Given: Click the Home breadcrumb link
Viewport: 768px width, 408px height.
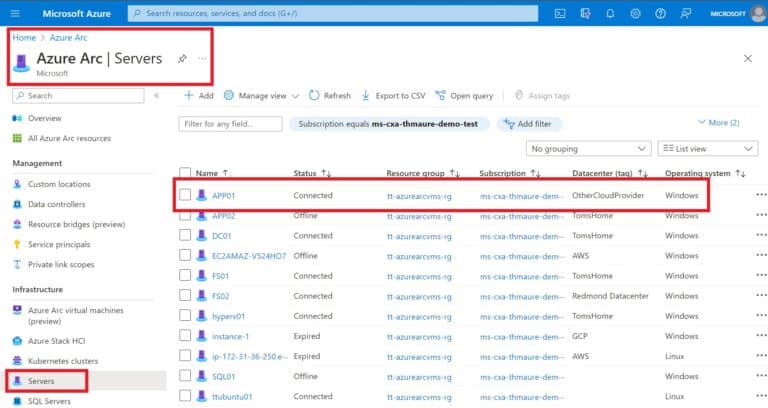Looking at the screenshot, I should [24, 38].
